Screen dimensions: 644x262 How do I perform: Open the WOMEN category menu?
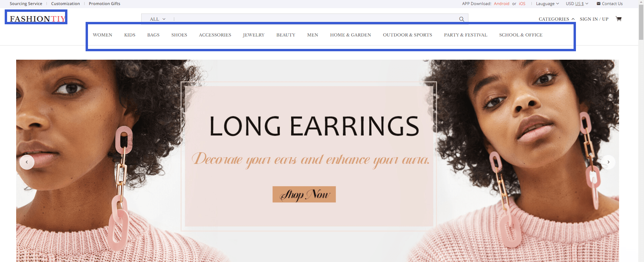[102, 35]
